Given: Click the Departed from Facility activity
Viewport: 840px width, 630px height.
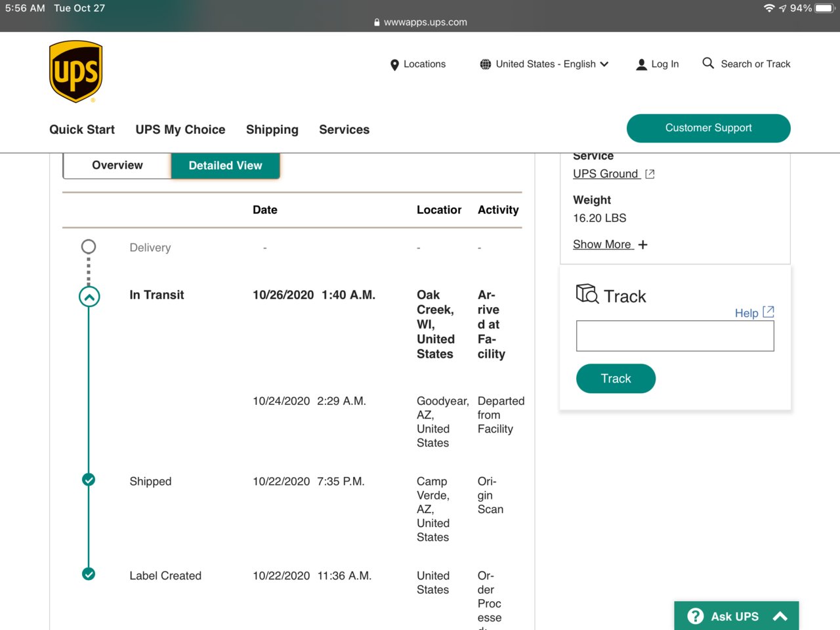Looking at the screenshot, I should (501, 415).
